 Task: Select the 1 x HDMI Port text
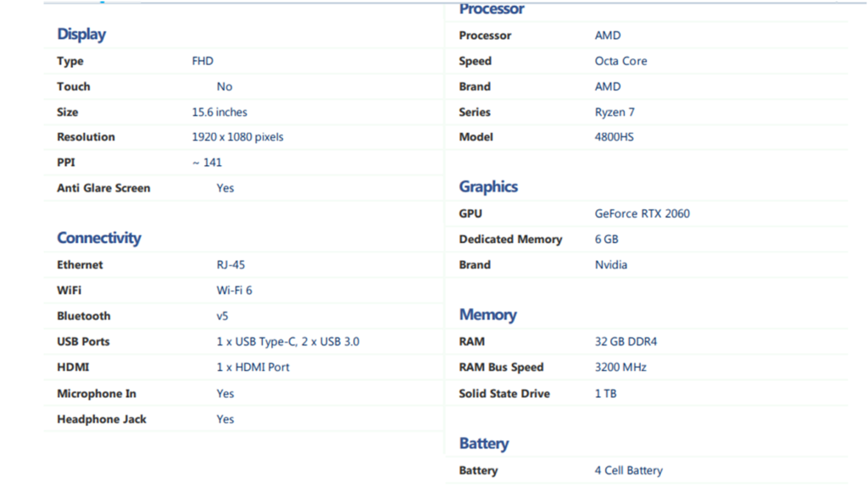tap(253, 368)
